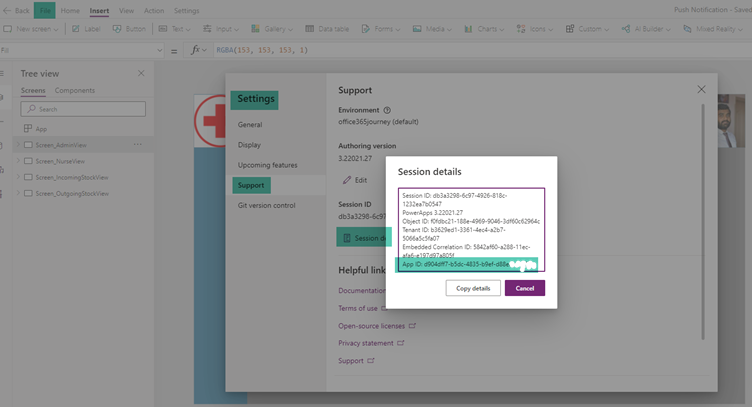Open the Open-source licenses link

[372, 326]
